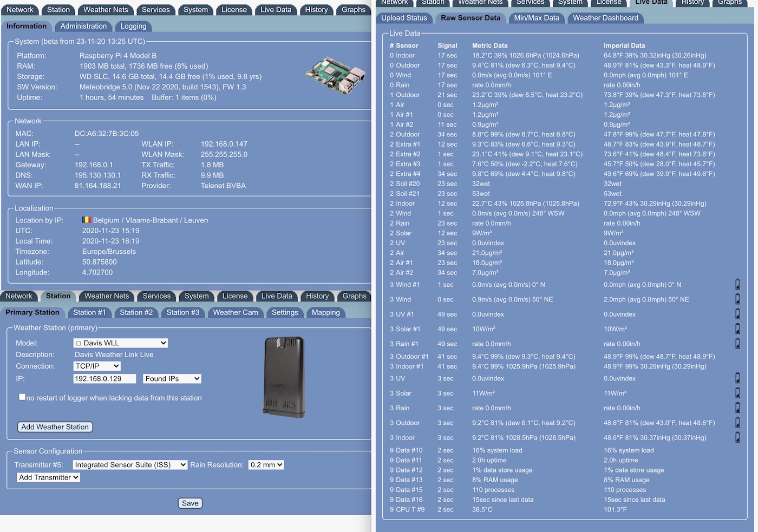The width and height of the screenshot is (758, 532).
Task: Click the battery icon in 3 UV #1 row
Action: [x=737, y=314]
